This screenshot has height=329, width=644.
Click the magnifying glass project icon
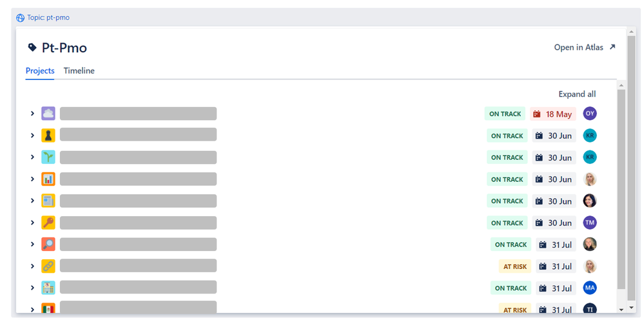48,244
